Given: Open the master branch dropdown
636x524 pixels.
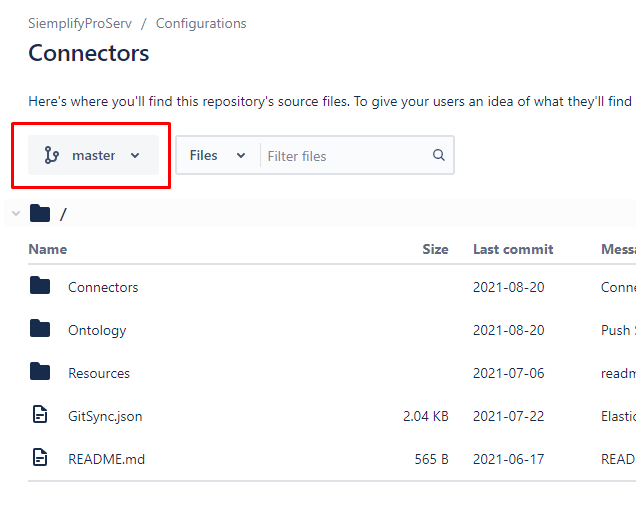Looking at the screenshot, I should click(94, 156).
